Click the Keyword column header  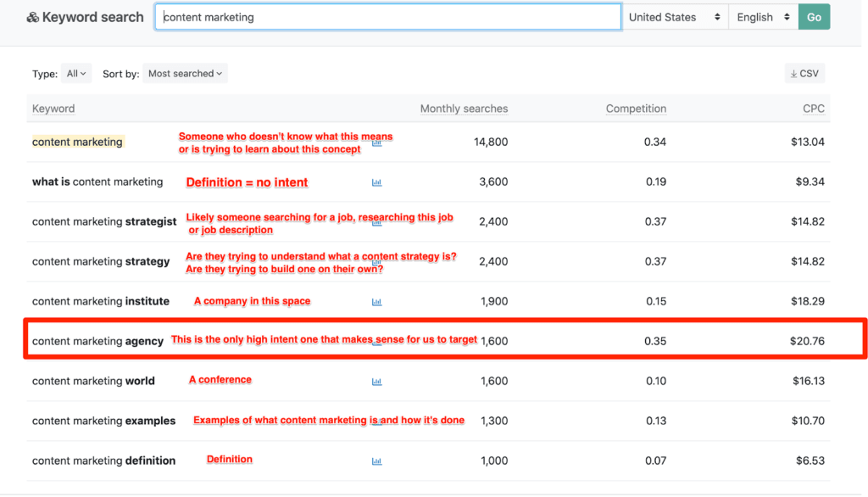tap(53, 109)
